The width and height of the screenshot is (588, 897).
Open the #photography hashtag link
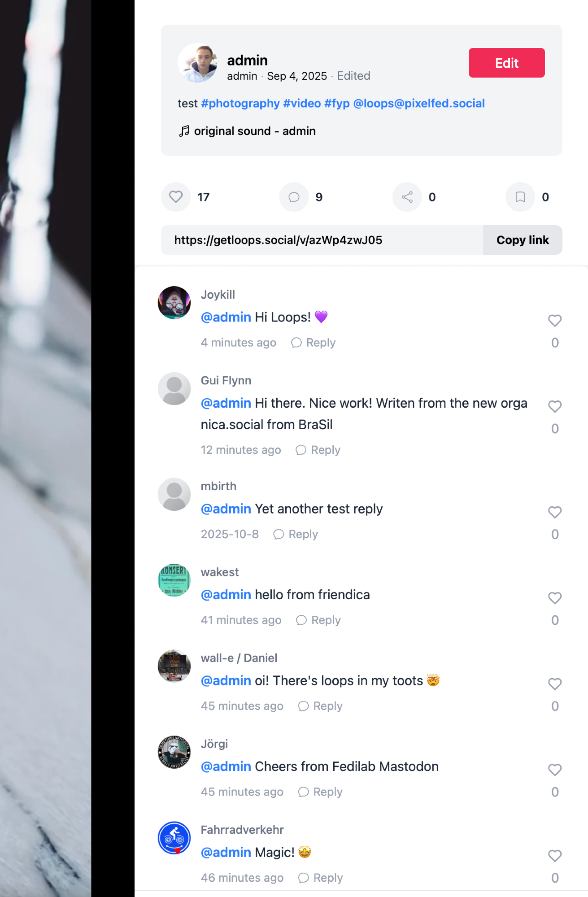(x=240, y=103)
